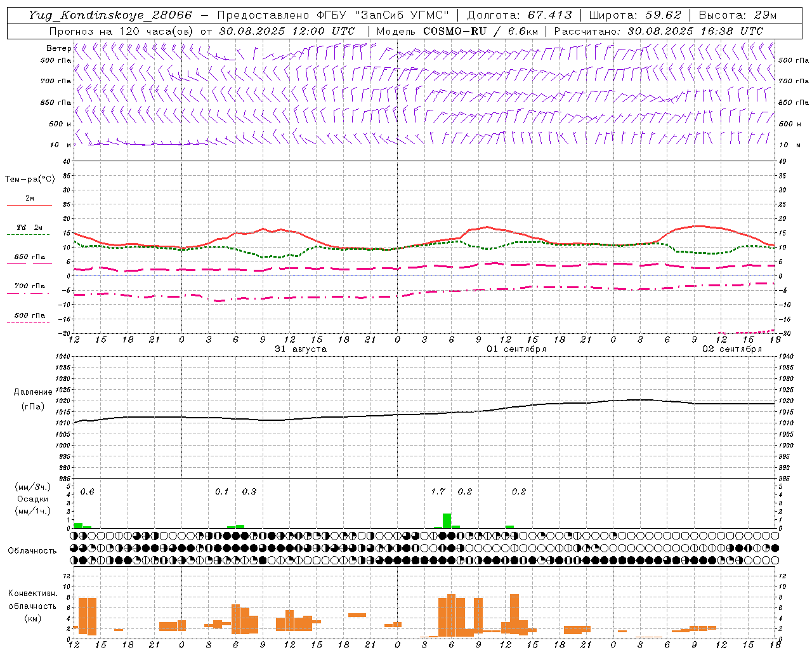The height and width of the screenshot is (650, 812).
Task: Click the station title Yug_Kondinskoye_28066
Action: pos(110,16)
